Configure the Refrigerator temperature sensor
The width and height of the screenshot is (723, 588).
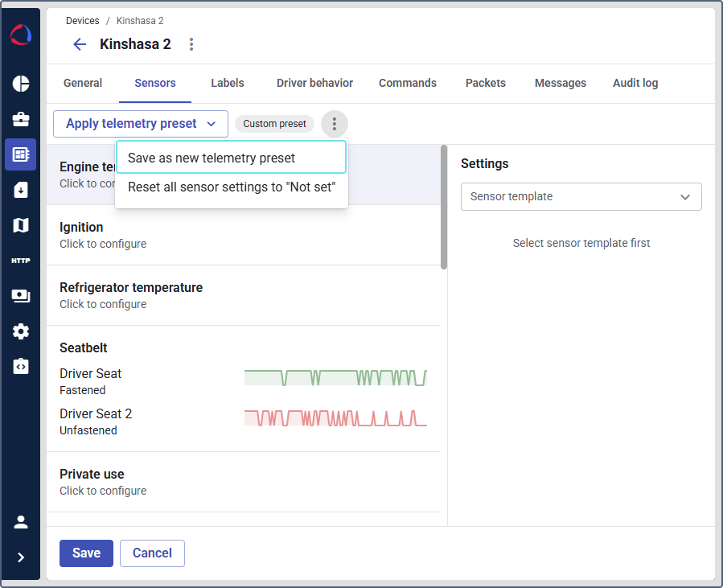point(131,287)
